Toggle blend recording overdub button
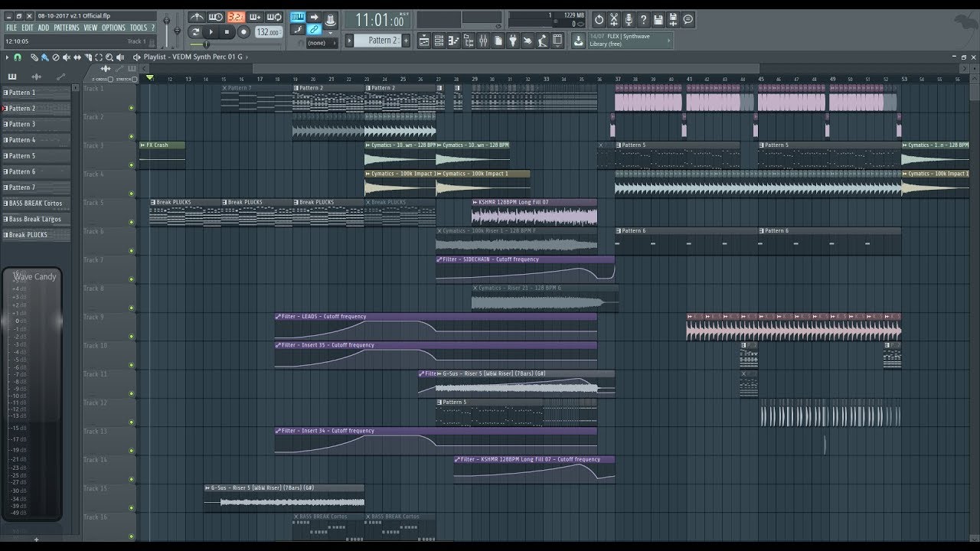The image size is (980, 551). (x=255, y=17)
